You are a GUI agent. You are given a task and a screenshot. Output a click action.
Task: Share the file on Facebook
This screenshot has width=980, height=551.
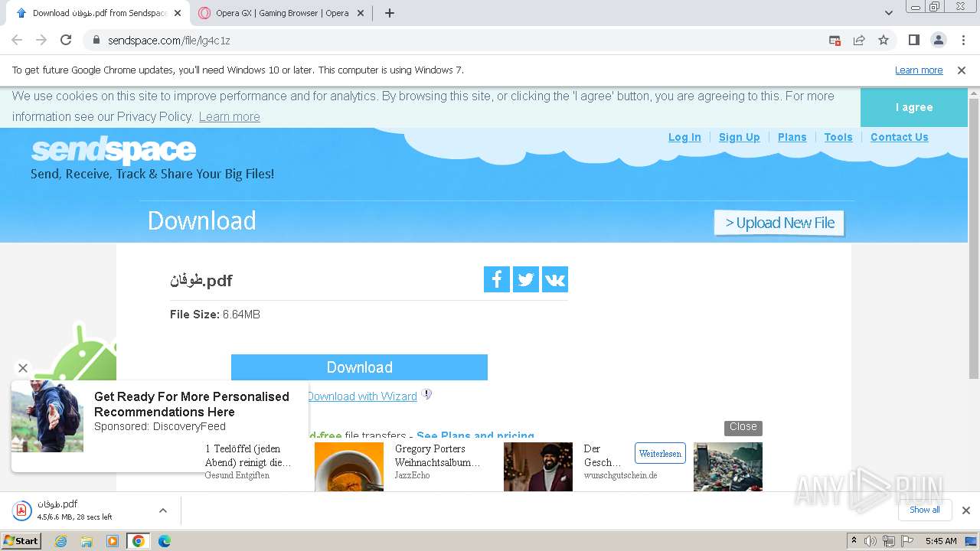point(497,279)
